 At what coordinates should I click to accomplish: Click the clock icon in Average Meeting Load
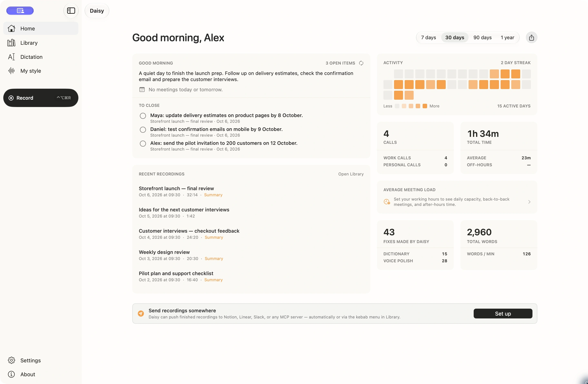387,202
